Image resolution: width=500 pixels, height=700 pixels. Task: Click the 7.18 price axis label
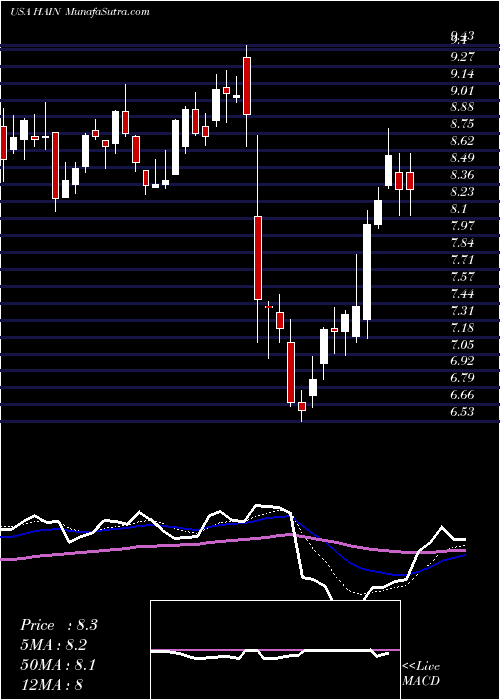click(x=462, y=327)
